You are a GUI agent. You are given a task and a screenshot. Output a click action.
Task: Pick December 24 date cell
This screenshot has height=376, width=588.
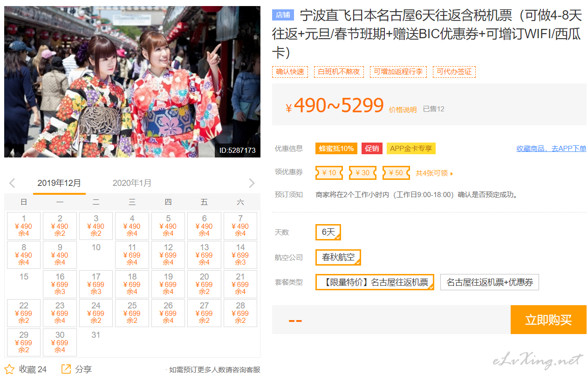click(x=96, y=313)
